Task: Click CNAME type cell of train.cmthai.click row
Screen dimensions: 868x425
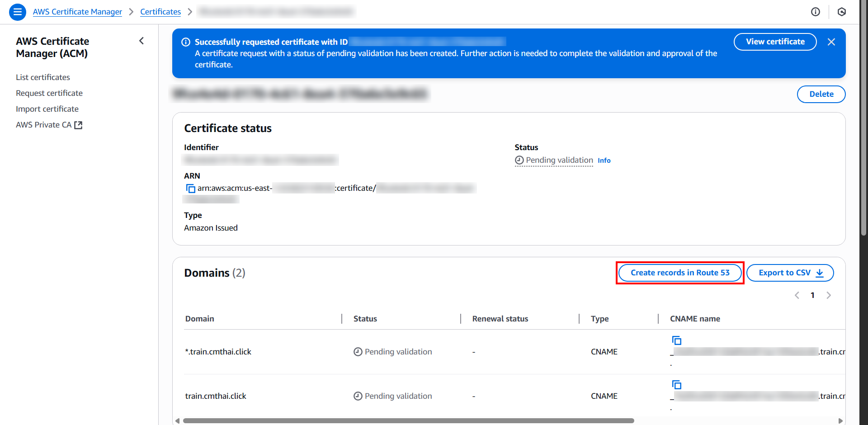Action: point(604,396)
